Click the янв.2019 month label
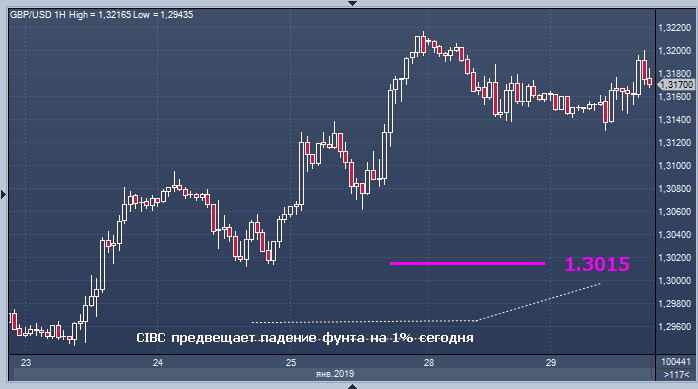The height and width of the screenshot is (389, 698). point(335,374)
